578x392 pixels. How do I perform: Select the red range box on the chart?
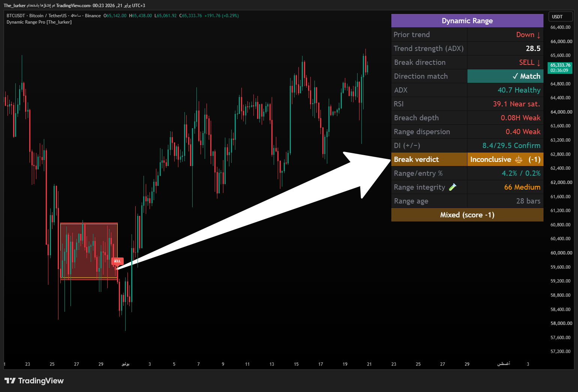tap(89, 251)
